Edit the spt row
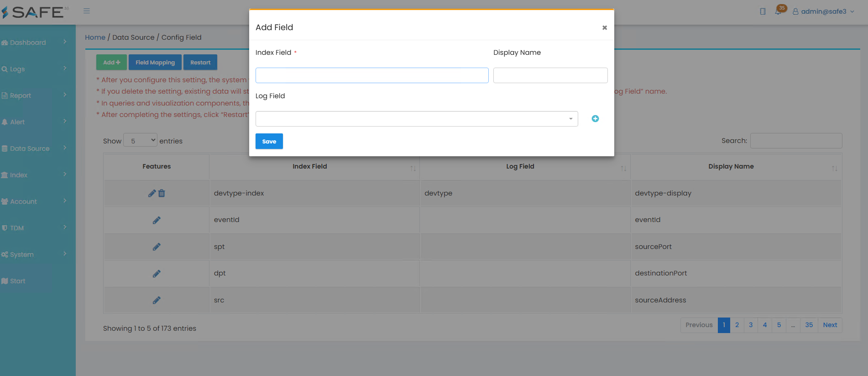The width and height of the screenshot is (868, 376). point(157,247)
